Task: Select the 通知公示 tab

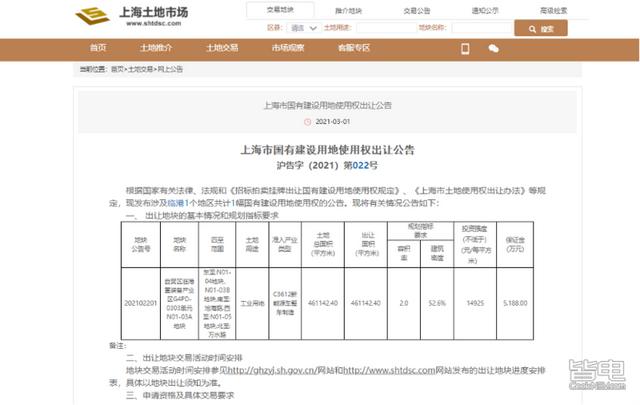Action: point(485,11)
